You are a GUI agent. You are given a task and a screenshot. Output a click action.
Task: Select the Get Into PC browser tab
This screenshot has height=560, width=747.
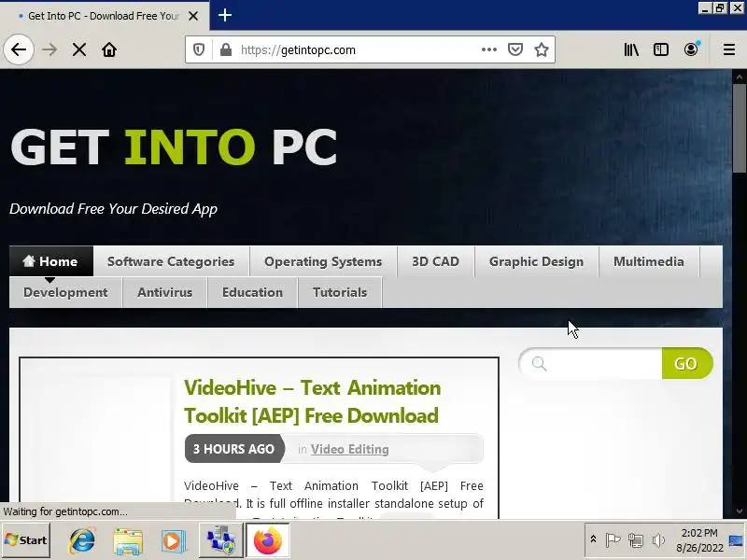click(x=105, y=16)
